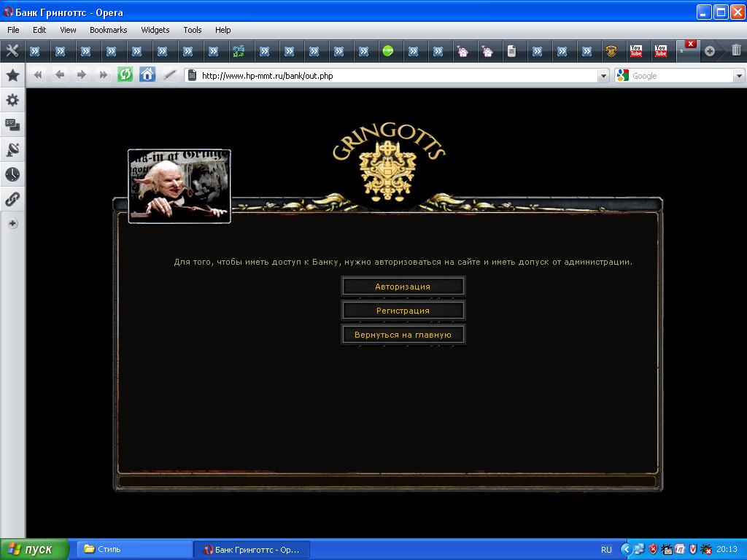Viewport: 747px width, 560px height.
Task: Click the bug with envelope tray icon
Action: click(x=666, y=550)
